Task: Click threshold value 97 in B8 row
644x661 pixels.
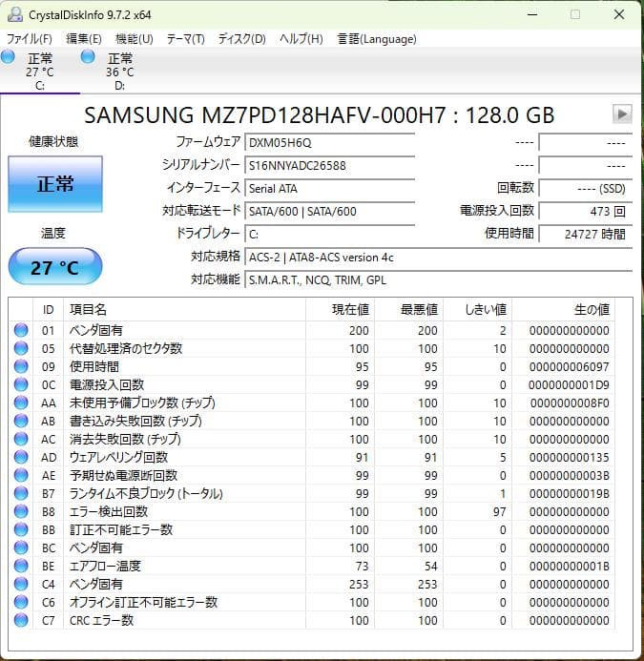Action: point(499,512)
